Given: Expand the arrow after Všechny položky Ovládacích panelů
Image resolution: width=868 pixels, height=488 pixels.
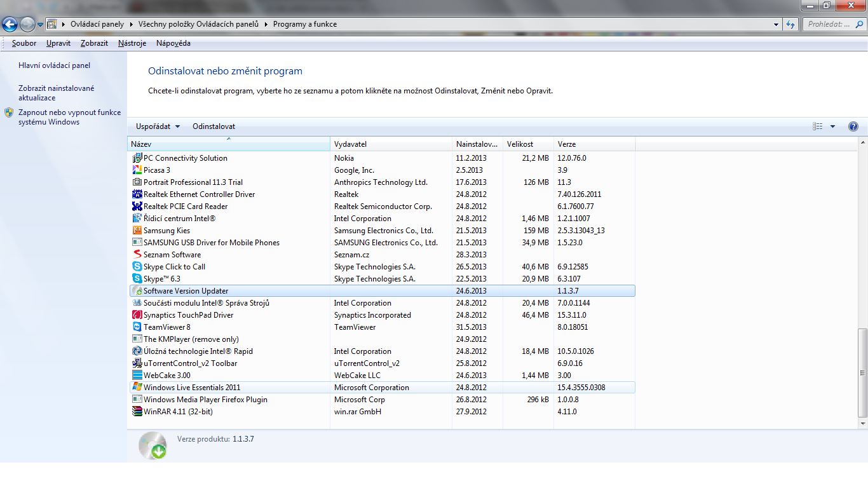Looking at the screenshot, I should (266, 25).
